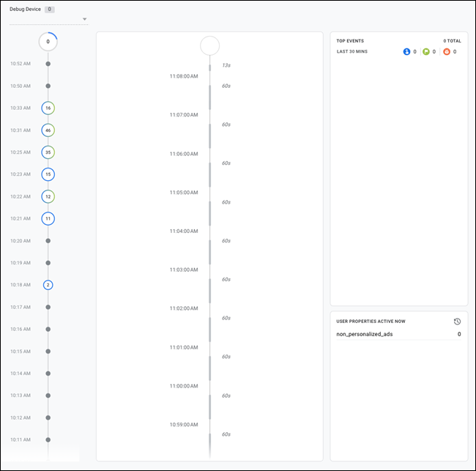Click the 11:06:00 AM timestamp

[184, 154]
